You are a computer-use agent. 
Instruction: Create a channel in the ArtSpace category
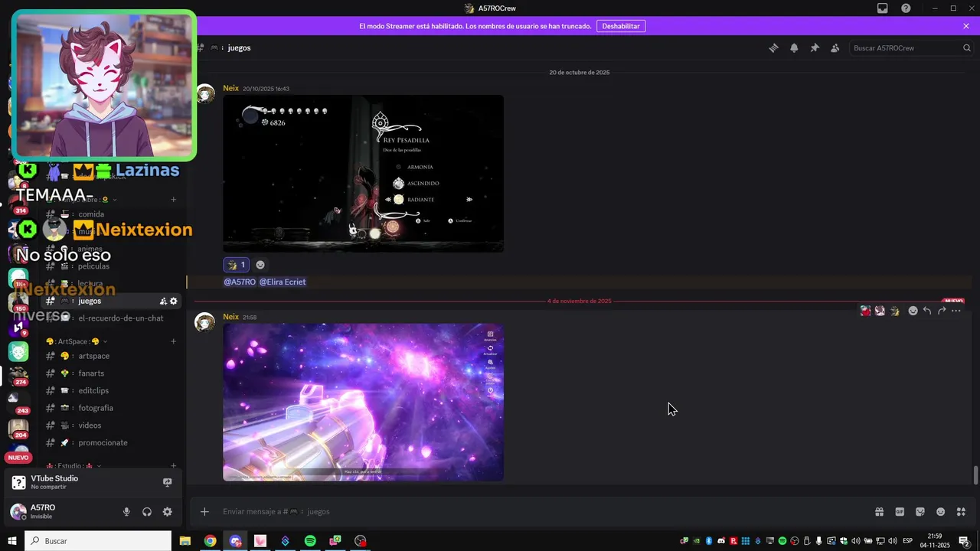pos(174,341)
